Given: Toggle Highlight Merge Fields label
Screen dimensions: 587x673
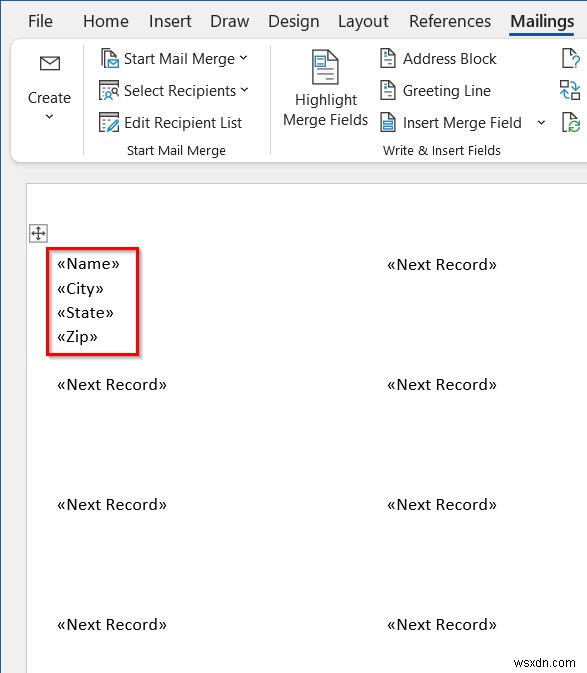Looking at the screenshot, I should coord(326,110).
